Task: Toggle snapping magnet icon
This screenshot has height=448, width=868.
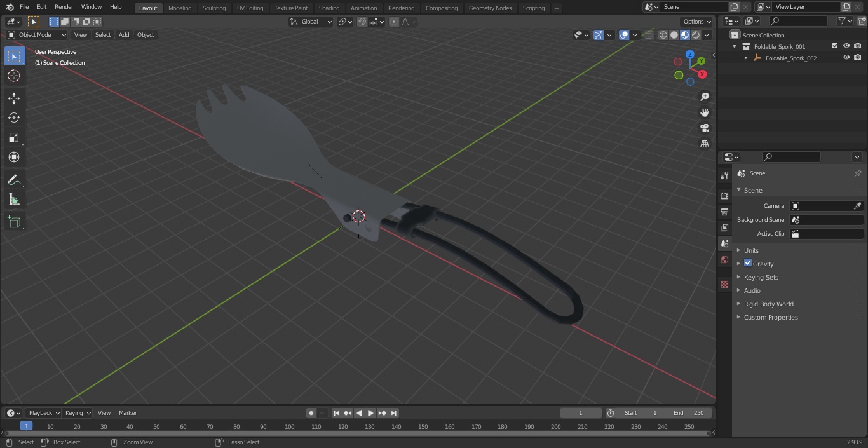Action: (362, 22)
